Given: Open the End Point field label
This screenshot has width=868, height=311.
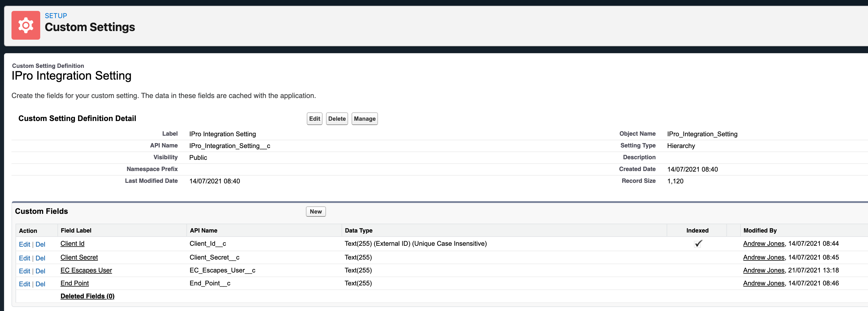Looking at the screenshot, I should [x=74, y=283].
